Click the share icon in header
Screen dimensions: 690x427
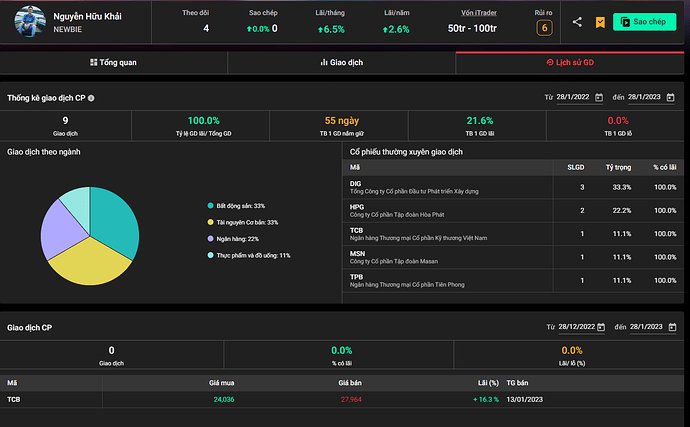pos(578,21)
